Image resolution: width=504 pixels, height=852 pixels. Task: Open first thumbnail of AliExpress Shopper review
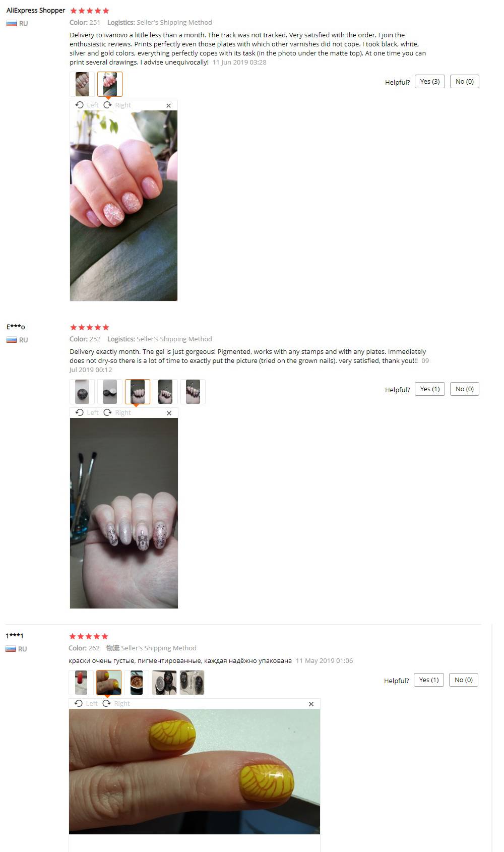coord(82,84)
